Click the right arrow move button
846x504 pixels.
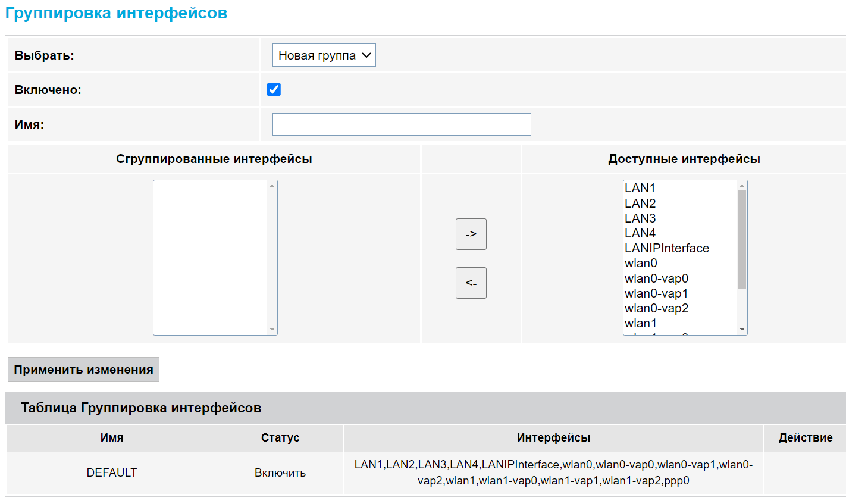(471, 234)
